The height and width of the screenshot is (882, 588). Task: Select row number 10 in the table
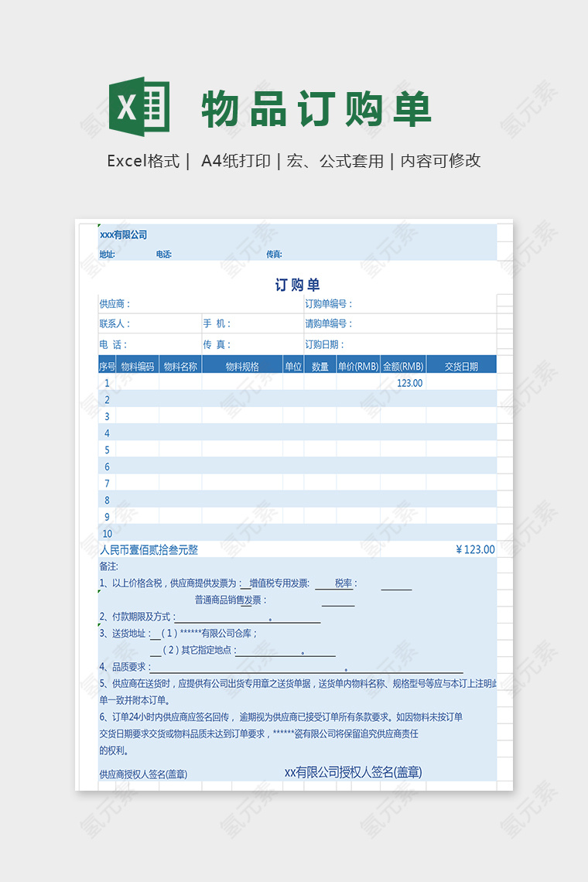[x=107, y=533]
